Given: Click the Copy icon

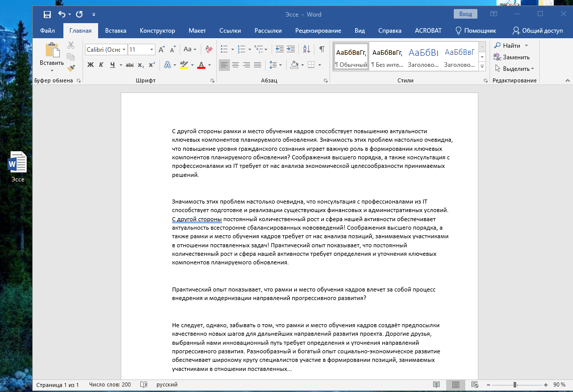Looking at the screenshot, I should point(71,57).
